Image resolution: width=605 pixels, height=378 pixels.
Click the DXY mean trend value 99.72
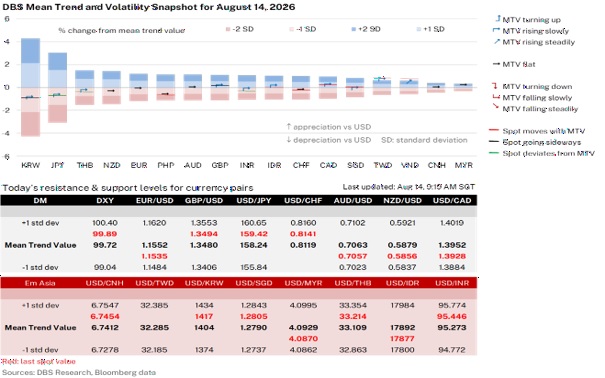[105, 245]
